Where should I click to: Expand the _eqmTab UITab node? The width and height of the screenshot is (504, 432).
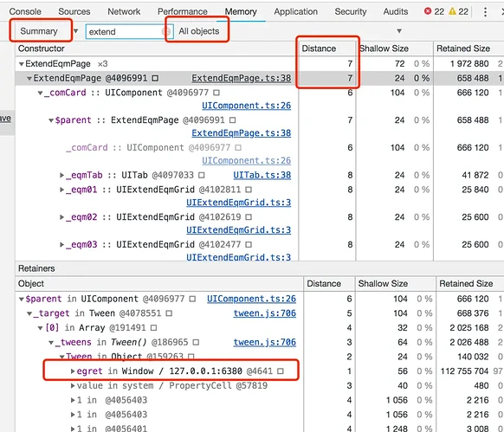pyautogui.click(x=62, y=175)
